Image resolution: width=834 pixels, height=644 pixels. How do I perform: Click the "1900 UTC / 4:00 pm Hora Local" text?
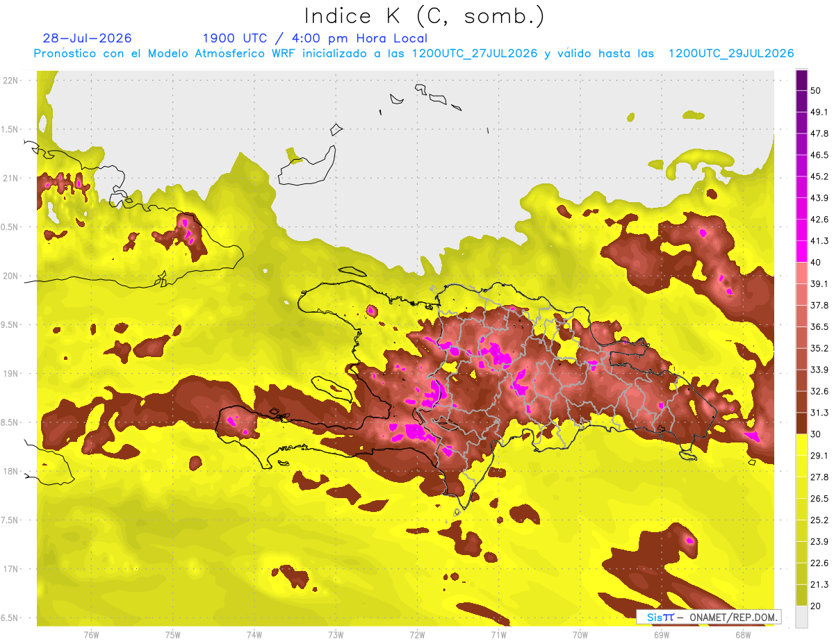[x=315, y=38]
